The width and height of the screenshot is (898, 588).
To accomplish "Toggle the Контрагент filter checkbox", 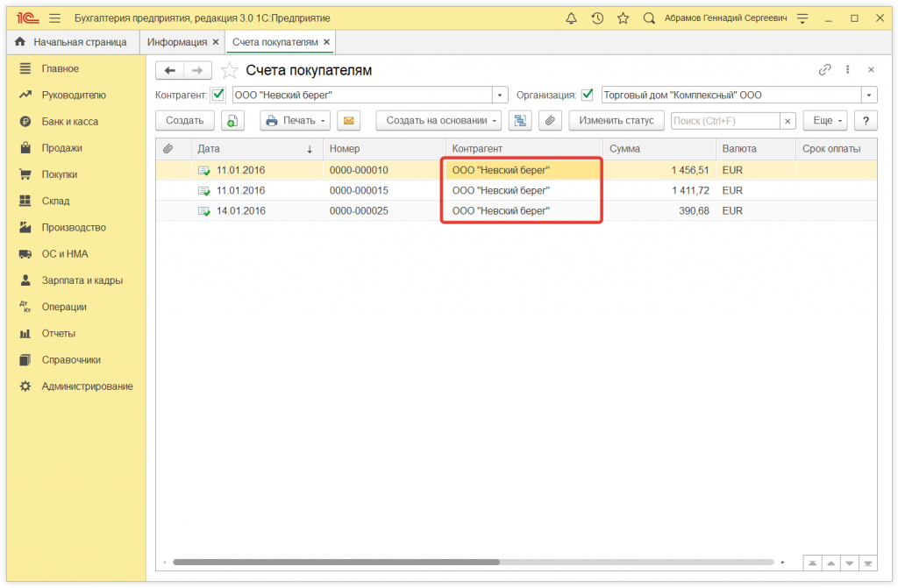I will pos(218,95).
